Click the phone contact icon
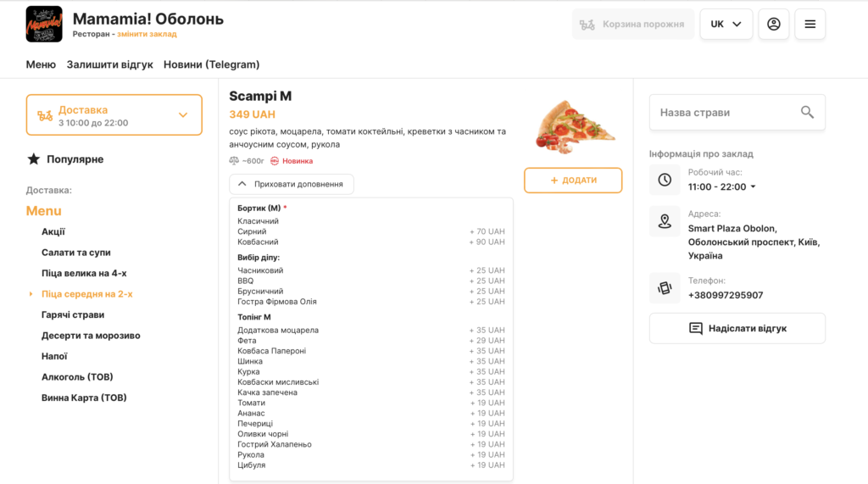Image resolution: width=868 pixels, height=484 pixels. (x=665, y=288)
